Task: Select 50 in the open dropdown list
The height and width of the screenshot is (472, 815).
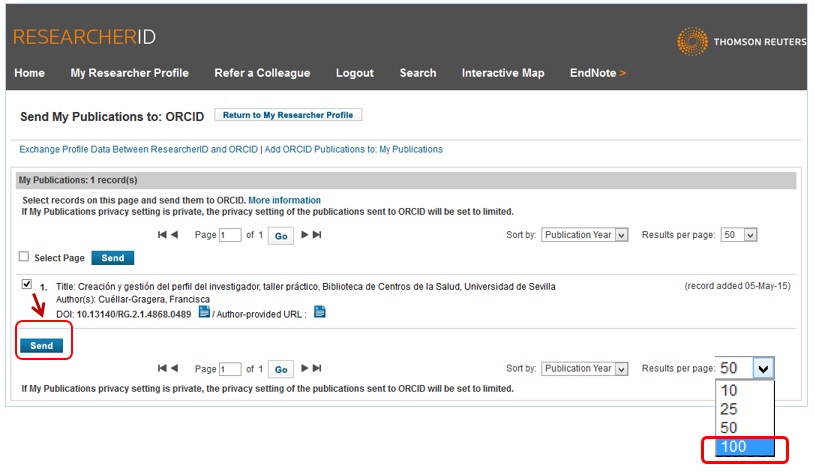Action: 745,428
